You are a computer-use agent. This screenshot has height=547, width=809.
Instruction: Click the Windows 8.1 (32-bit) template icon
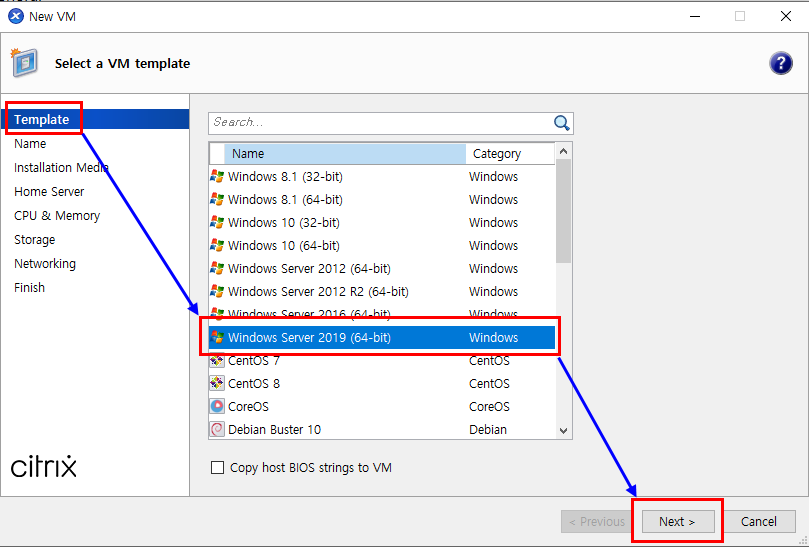click(x=217, y=176)
